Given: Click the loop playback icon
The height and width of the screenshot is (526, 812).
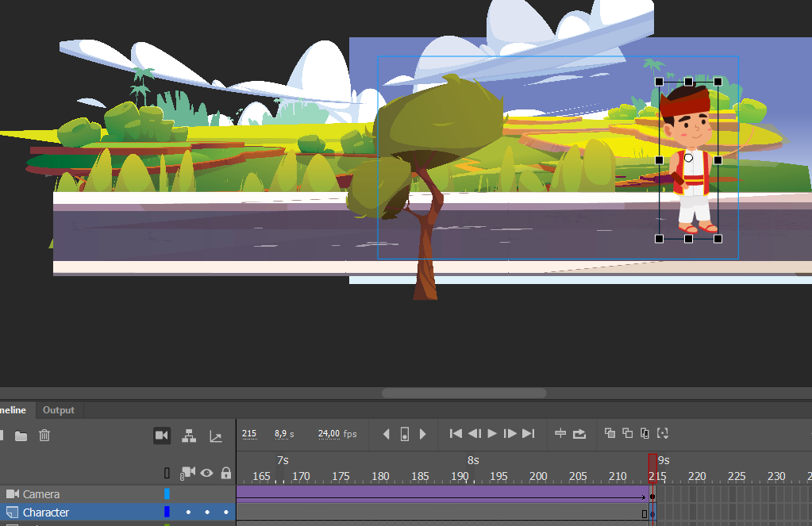Looking at the screenshot, I should (x=579, y=434).
